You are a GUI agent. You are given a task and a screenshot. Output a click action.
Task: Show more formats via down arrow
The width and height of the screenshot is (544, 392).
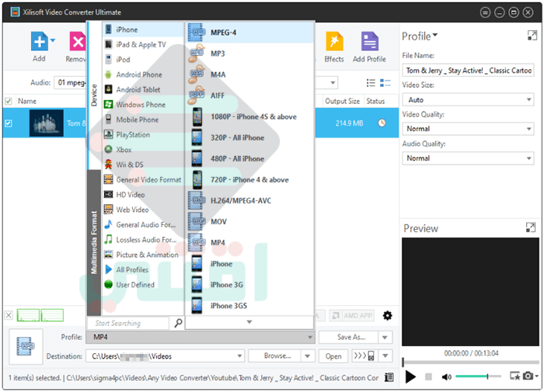[249, 322]
